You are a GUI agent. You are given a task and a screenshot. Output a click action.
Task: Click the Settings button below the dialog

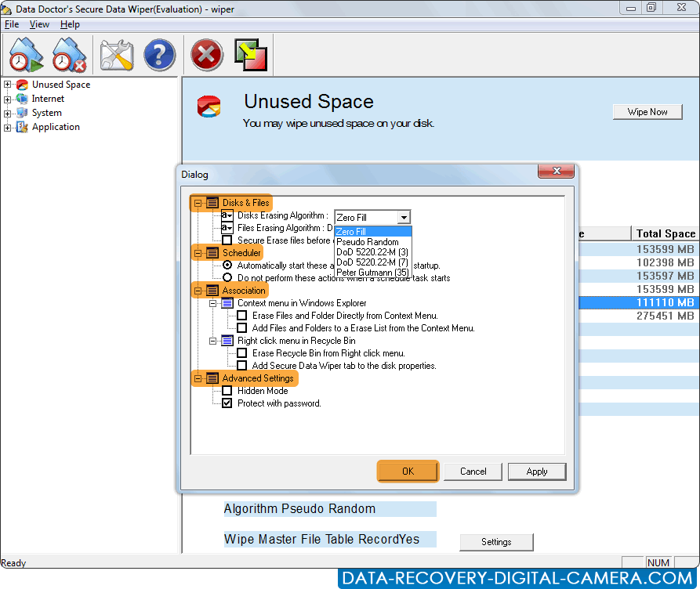point(496,542)
